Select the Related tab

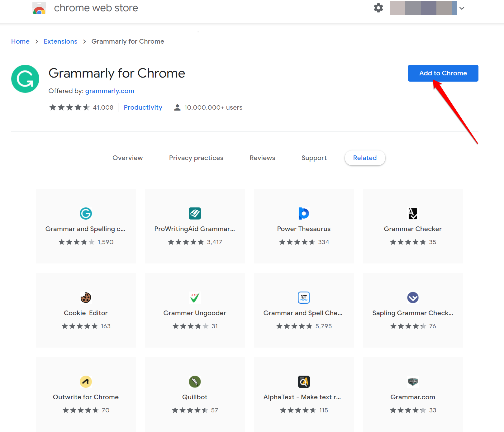click(365, 158)
